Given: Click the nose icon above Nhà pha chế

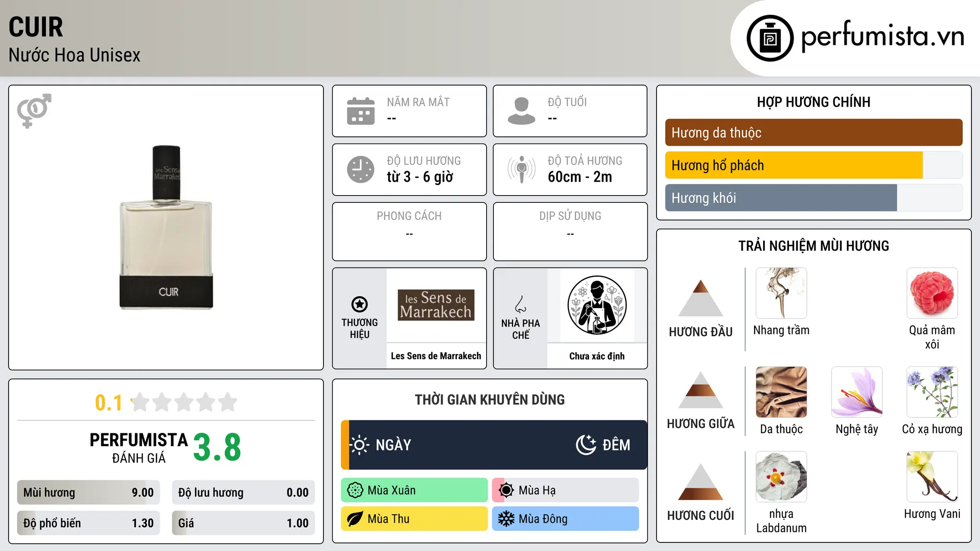Looking at the screenshot, I should (521, 304).
